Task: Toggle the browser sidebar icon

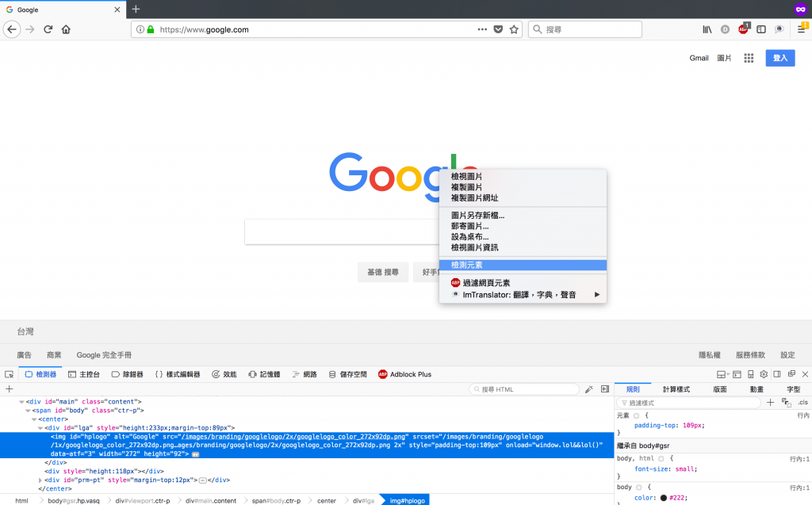Action: (x=761, y=29)
